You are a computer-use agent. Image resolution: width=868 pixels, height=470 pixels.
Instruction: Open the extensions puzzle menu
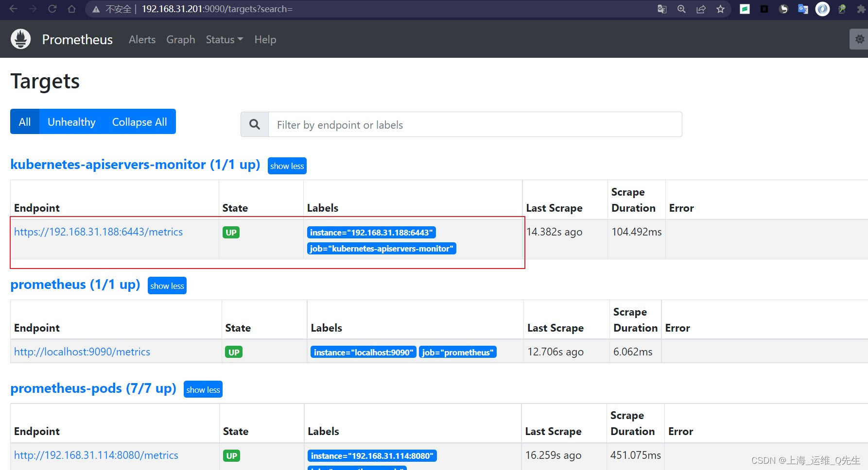coord(861,9)
